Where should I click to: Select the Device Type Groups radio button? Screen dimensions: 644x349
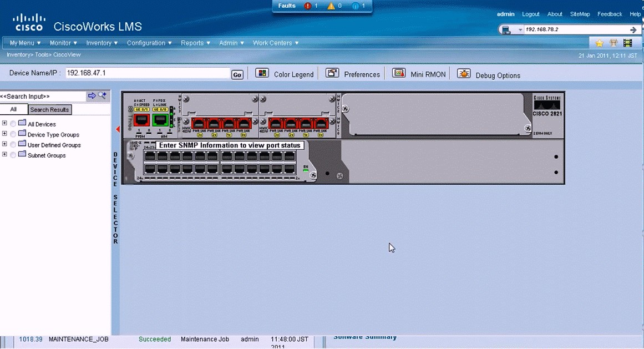coord(13,134)
